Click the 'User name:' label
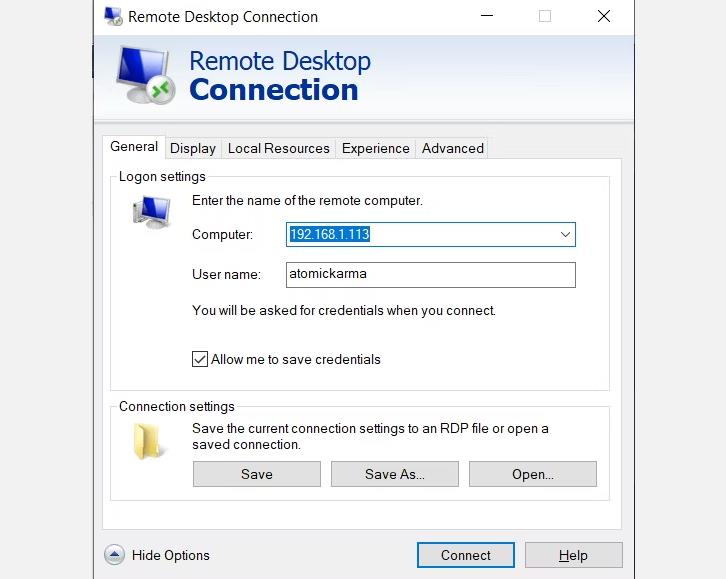The width and height of the screenshot is (726, 579). [x=226, y=274]
